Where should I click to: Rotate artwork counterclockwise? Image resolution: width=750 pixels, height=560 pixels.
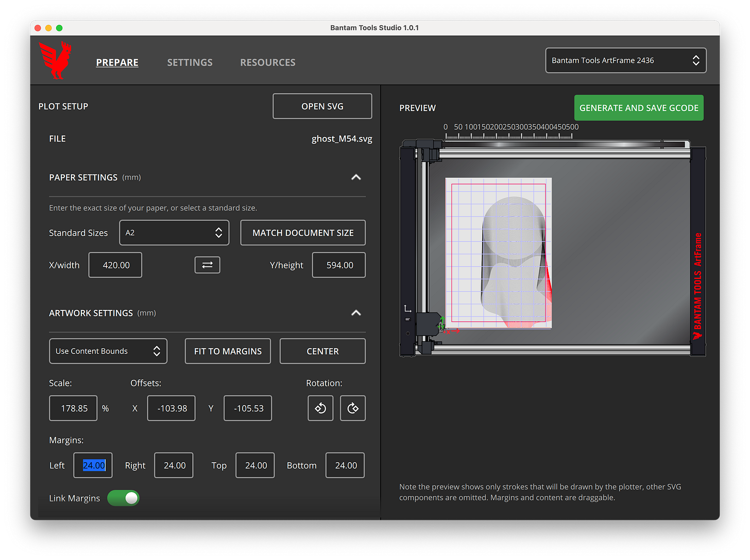(x=320, y=408)
